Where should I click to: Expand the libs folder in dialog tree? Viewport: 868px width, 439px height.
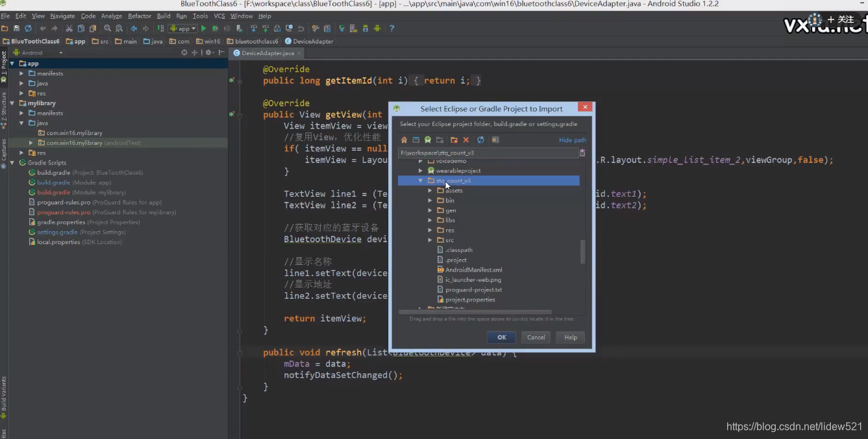[x=430, y=220]
